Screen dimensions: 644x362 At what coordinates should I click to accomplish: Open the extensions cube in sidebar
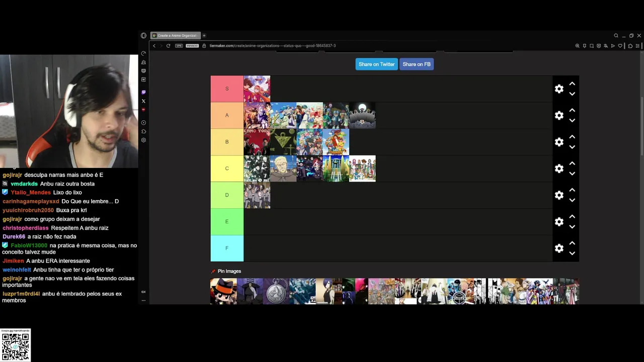click(x=143, y=132)
